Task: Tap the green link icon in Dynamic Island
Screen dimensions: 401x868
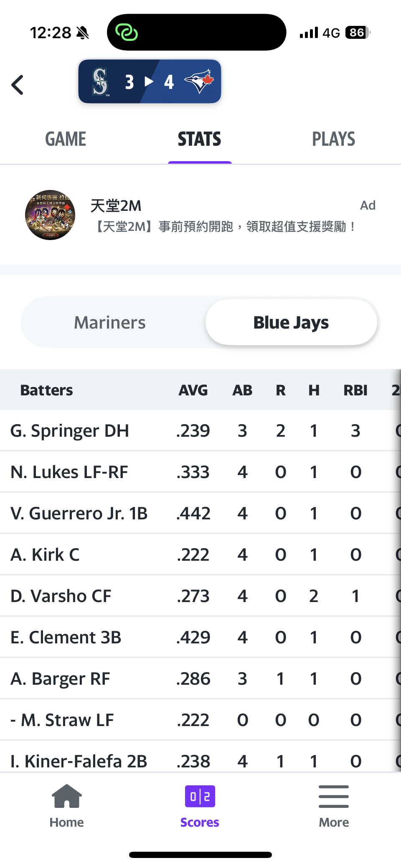Action: point(126,32)
